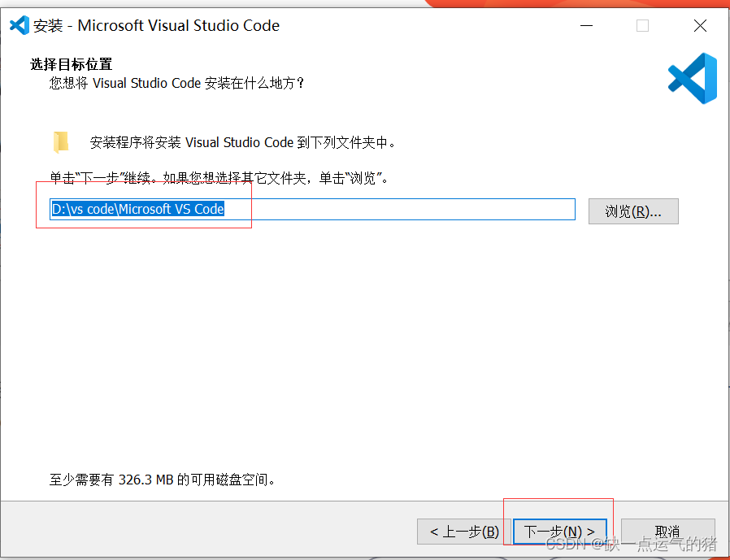Click text 您想将 Visual Studio Code 安装在什么地方
The image size is (730, 560).
[176, 84]
